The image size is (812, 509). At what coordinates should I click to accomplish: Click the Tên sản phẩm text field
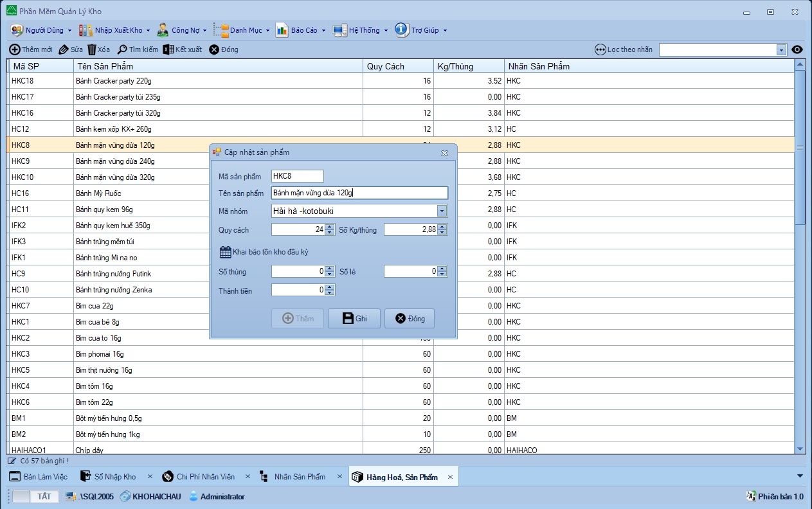(359, 193)
